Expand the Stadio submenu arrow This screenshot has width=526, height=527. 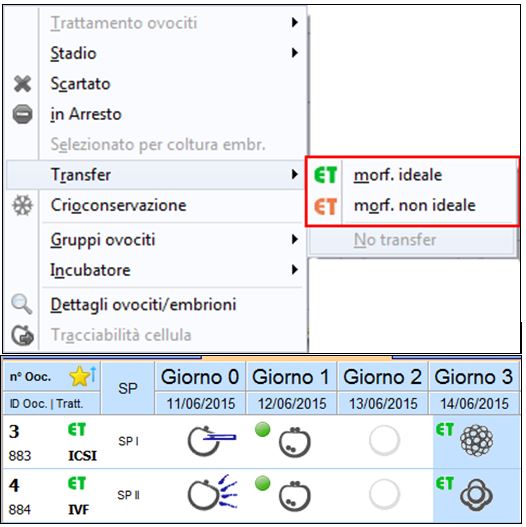click(x=295, y=53)
